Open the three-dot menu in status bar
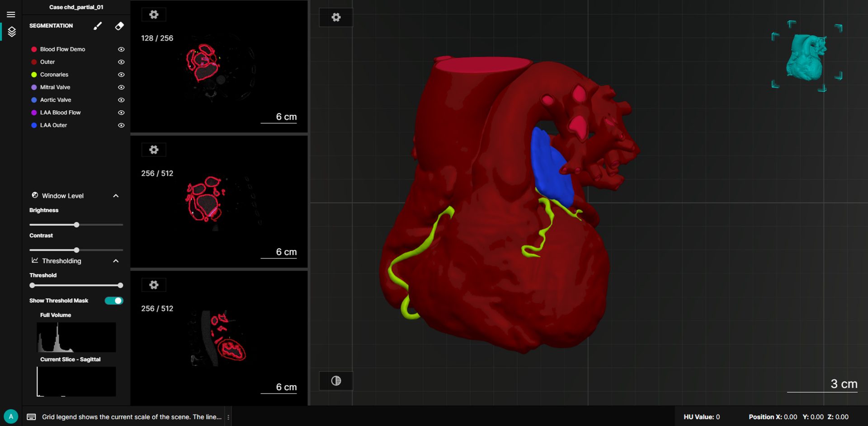The image size is (868, 426). [228, 417]
